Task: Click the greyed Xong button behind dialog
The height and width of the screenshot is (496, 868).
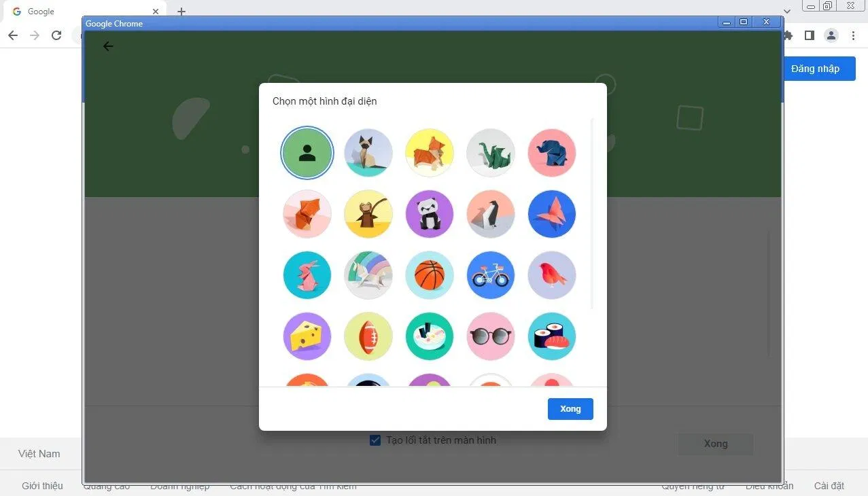Action: tap(715, 444)
